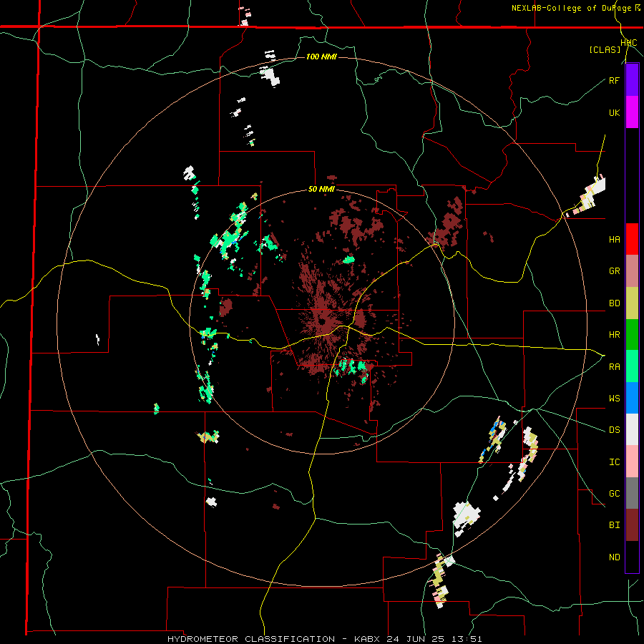Screen dimensions: 644x644
Task: Click the HR legend label
Action: 615,335
